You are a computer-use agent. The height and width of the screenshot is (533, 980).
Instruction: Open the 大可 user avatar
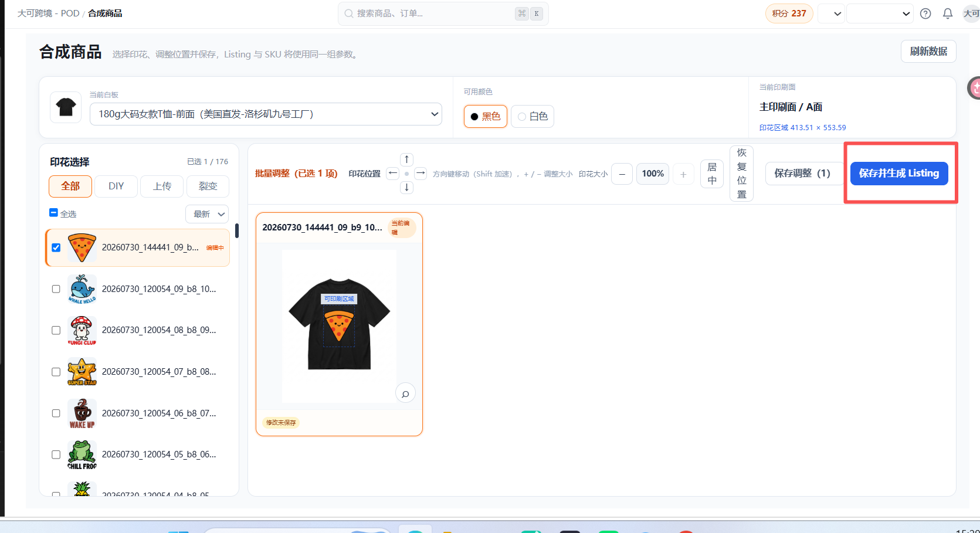pyautogui.click(x=971, y=13)
